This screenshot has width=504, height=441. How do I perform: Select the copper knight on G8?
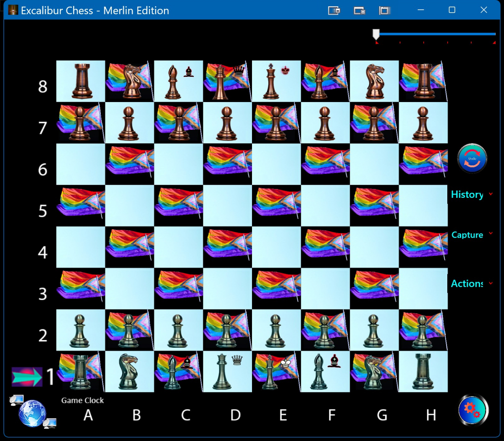pos(374,81)
